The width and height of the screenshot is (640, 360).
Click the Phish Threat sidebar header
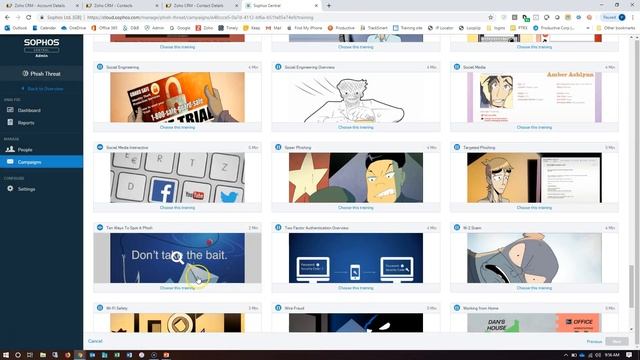[41, 73]
